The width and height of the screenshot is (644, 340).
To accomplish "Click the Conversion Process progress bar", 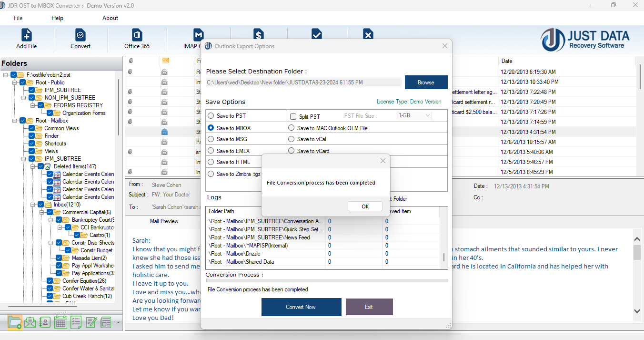I will point(327,281).
